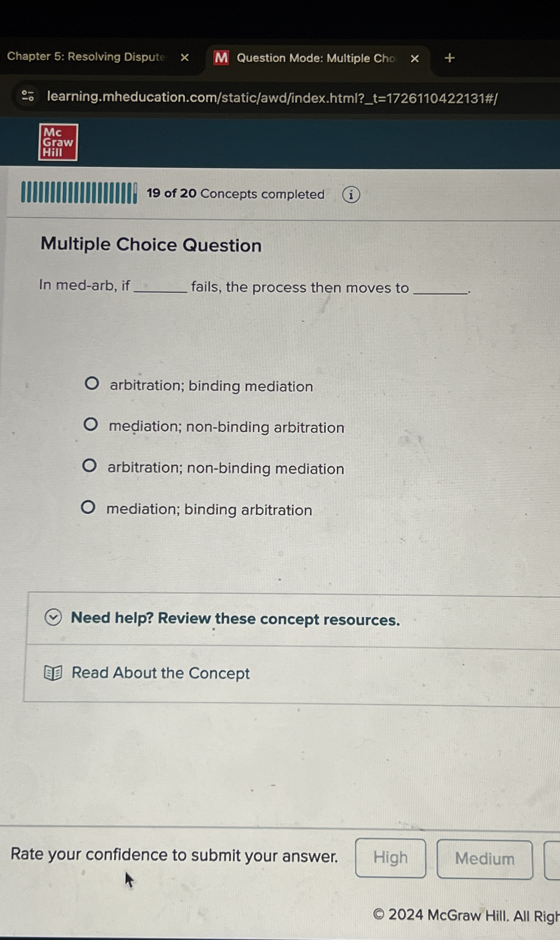Switch to the Question Mode Multiple Choice tab
Viewport: 560px width, 940px height.
tap(313, 58)
